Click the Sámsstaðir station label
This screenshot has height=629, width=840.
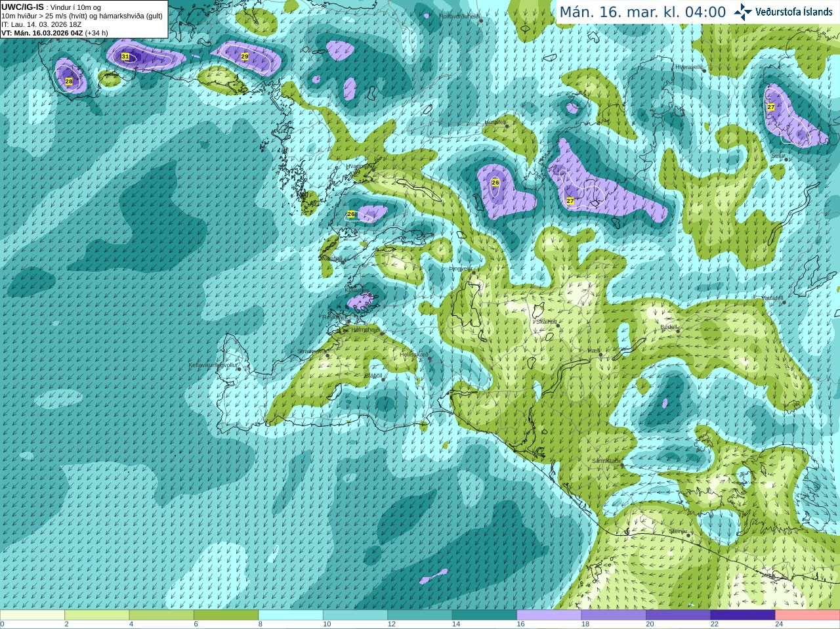click(x=605, y=461)
